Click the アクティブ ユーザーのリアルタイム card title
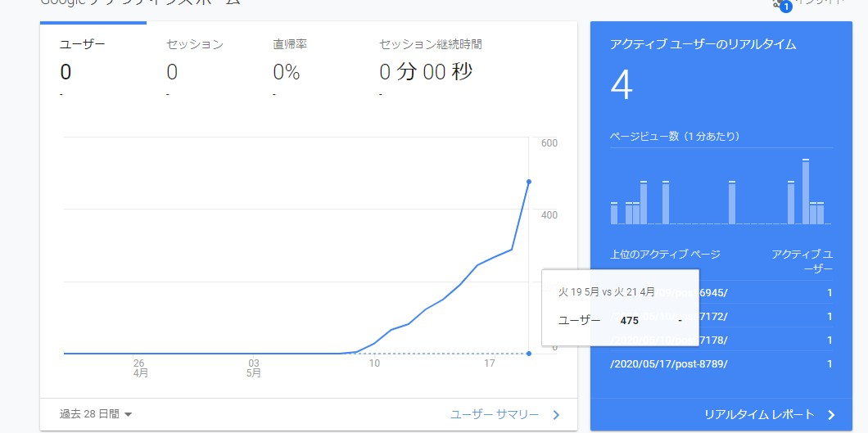 coord(703,44)
